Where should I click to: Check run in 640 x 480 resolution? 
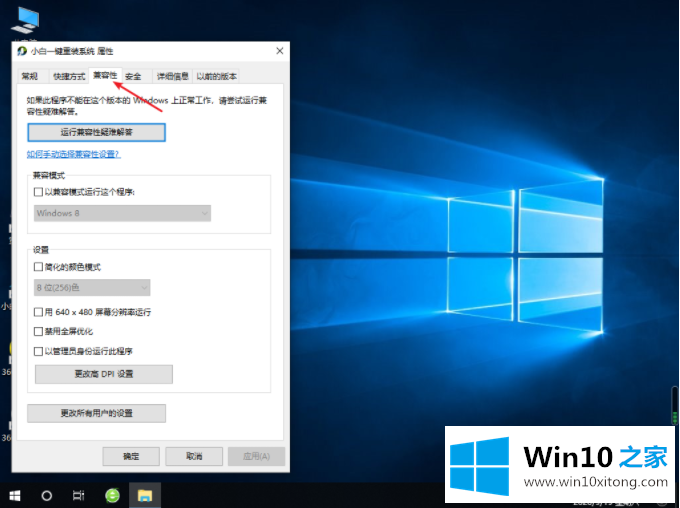click(x=38, y=312)
